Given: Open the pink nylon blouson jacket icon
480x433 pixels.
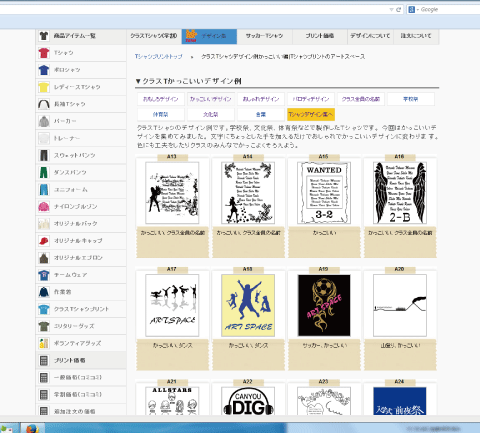Looking at the screenshot, I should coord(44,207).
